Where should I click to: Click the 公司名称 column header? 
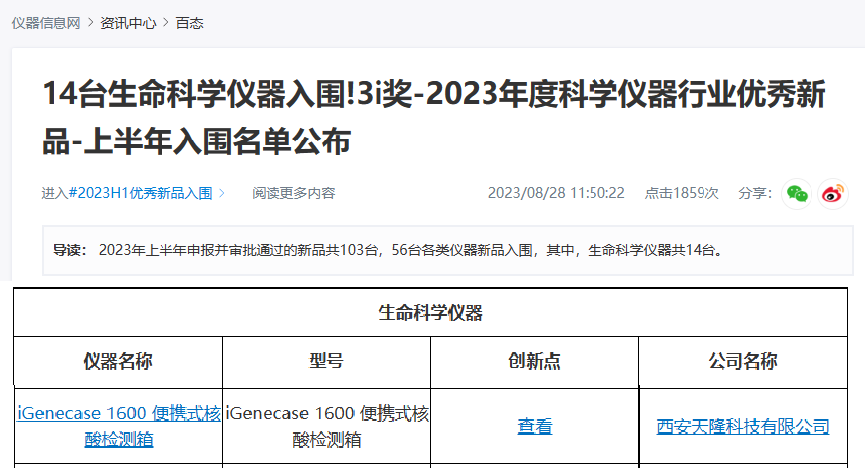[x=742, y=362]
